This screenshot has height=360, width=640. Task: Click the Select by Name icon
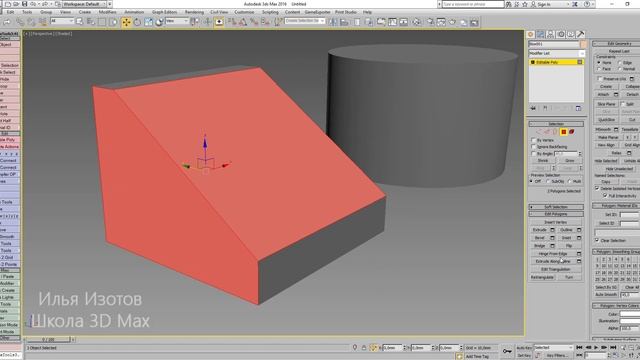point(91,22)
